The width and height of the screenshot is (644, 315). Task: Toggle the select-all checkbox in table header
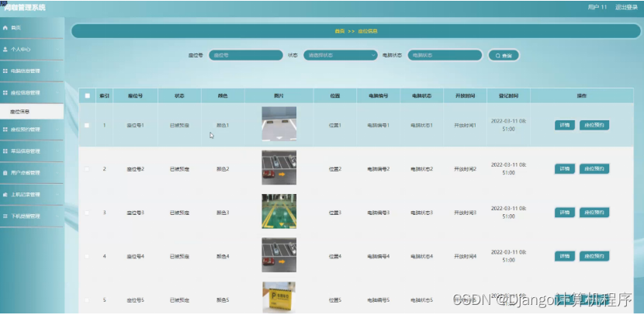87,95
